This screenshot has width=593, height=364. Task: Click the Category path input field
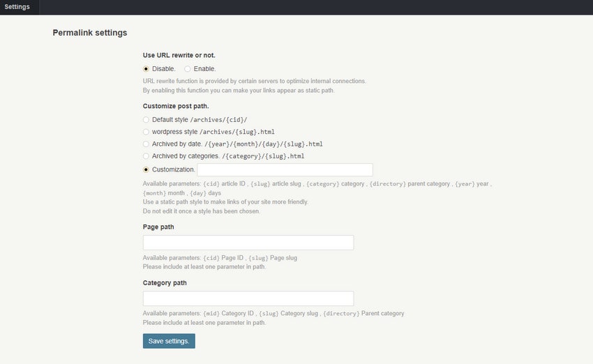(x=248, y=298)
